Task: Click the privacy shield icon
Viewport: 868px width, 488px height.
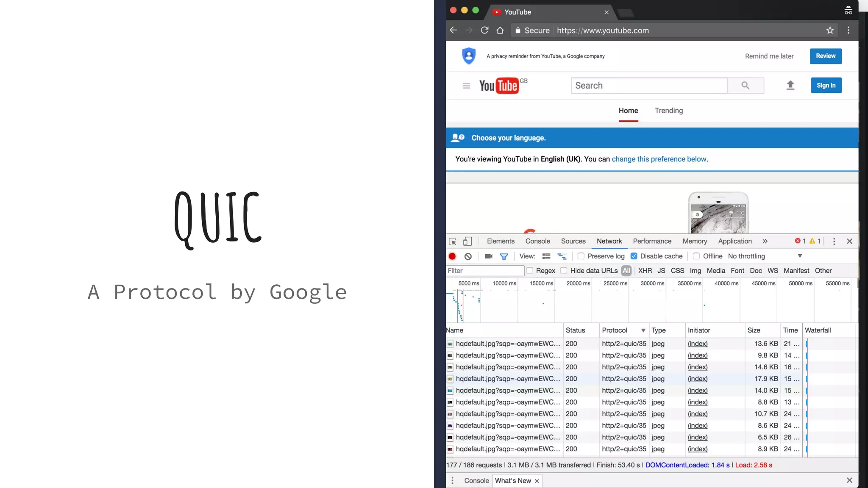Action: pyautogui.click(x=469, y=56)
